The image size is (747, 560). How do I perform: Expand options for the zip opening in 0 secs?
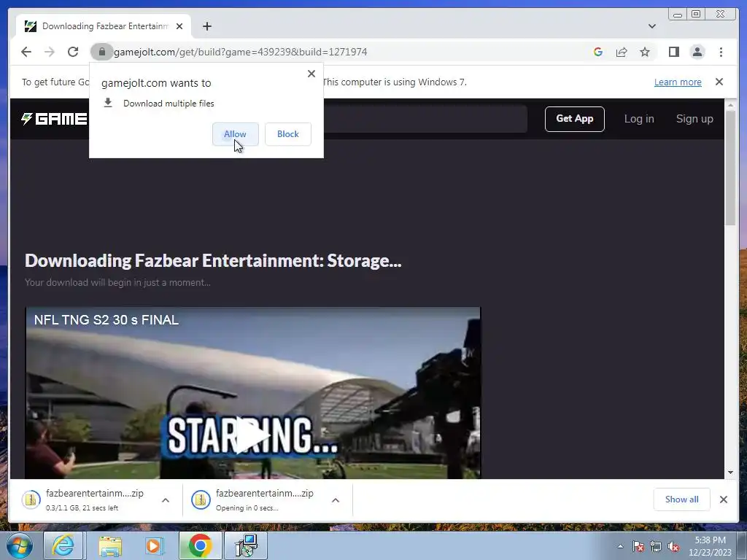pyautogui.click(x=336, y=500)
